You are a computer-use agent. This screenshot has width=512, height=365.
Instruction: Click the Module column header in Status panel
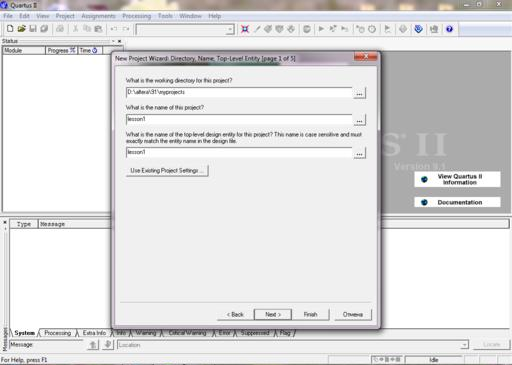click(x=24, y=50)
